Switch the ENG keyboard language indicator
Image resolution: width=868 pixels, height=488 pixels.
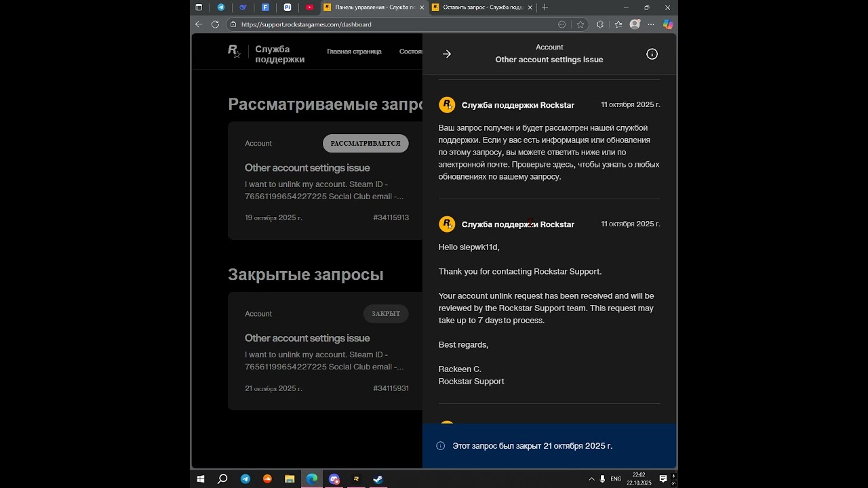pos(616,479)
